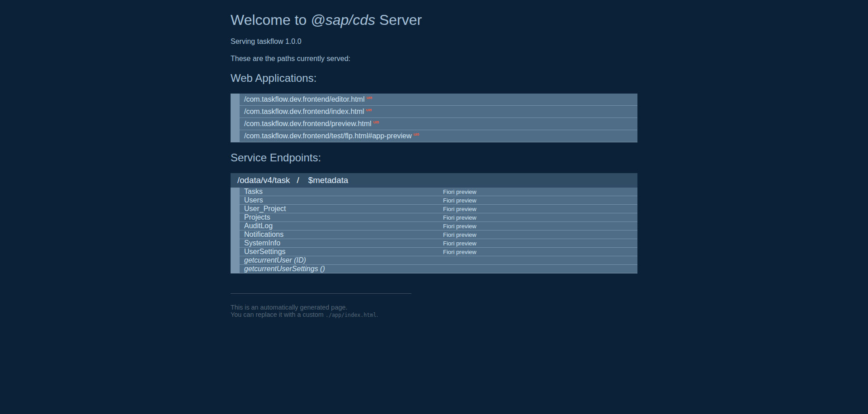This screenshot has width=868, height=414.
Task: Click the UI5 badge beside index.html
Action: point(369,110)
